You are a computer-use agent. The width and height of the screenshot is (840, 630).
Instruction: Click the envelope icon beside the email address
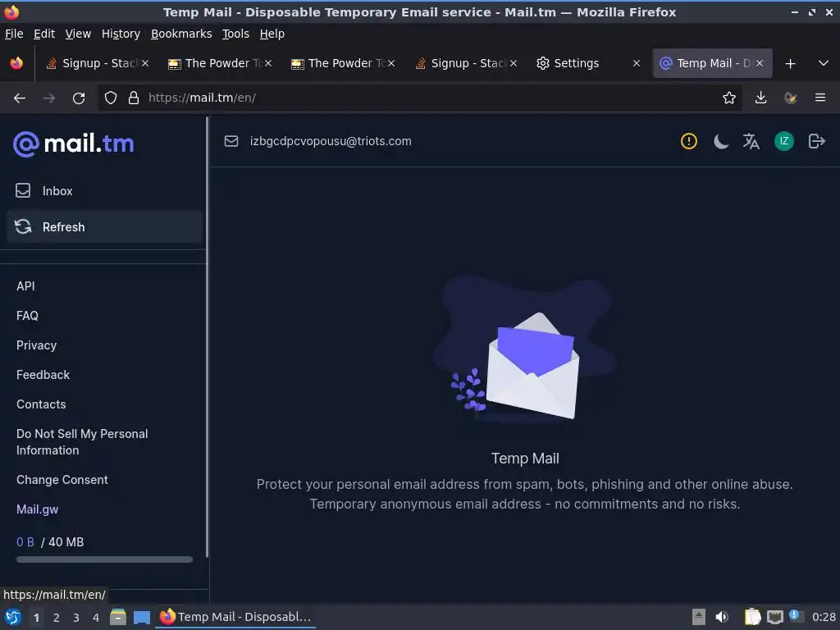tap(231, 141)
